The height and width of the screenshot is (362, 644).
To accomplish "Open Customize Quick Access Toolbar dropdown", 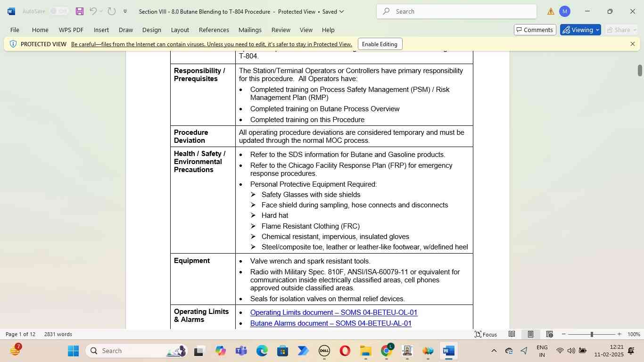I will (x=125, y=11).
